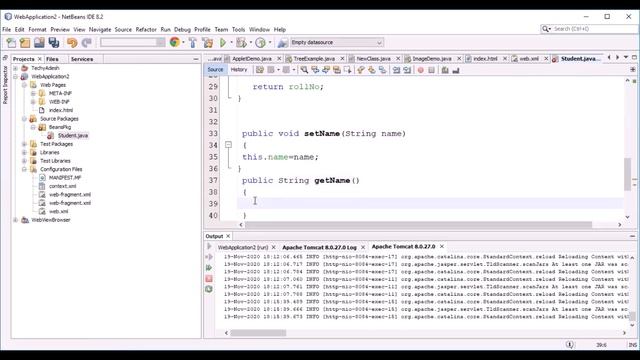This screenshot has width=640, height=360.
Task: Click editor horizontal scrollbar thumb
Action: [418, 225]
